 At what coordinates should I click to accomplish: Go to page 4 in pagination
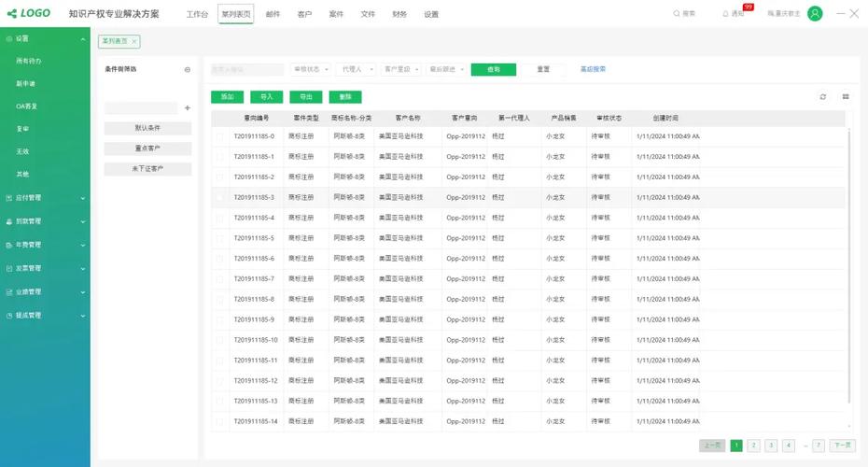click(789, 446)
